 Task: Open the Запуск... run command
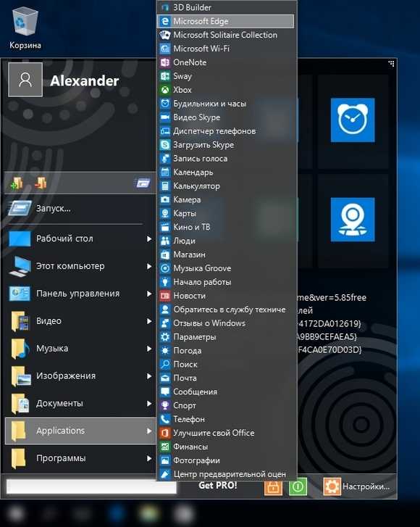point(80,208)
